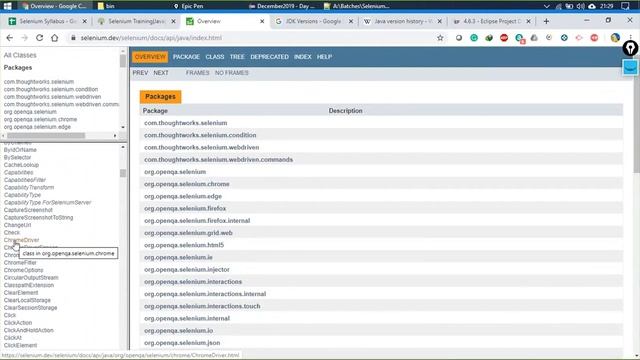The height and width of the screenshot is (360, 640).
Task: Switch to the JDK Versions Google tab
Action: pyautogui.click(x=313, y=21)
